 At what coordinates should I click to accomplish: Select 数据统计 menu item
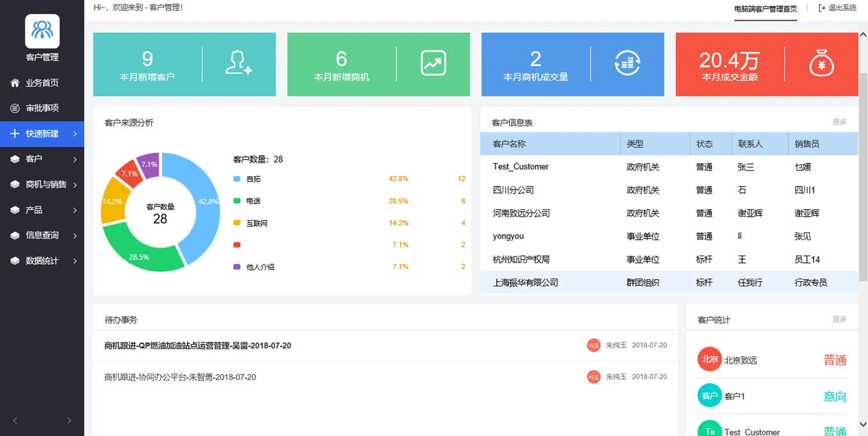[x=42, y=261]
